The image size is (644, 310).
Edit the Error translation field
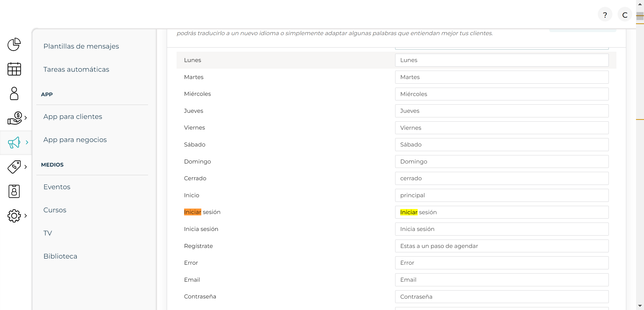click(502, 263)
